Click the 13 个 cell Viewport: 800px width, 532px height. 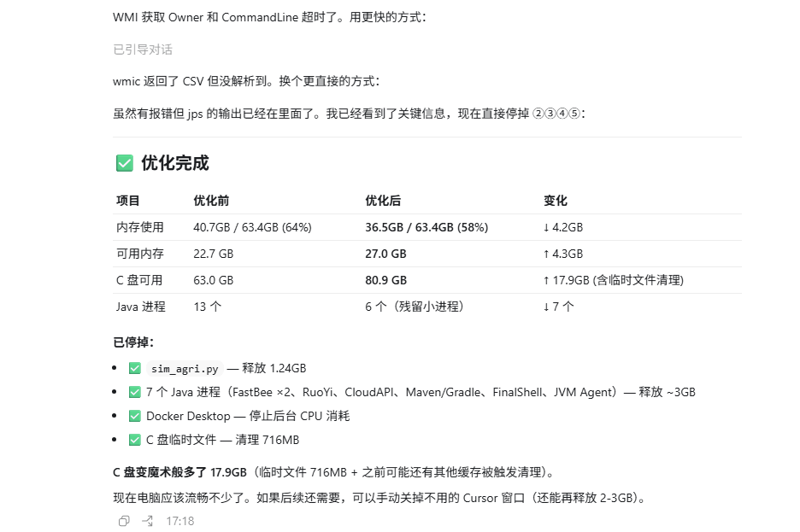tap(207, 307)
